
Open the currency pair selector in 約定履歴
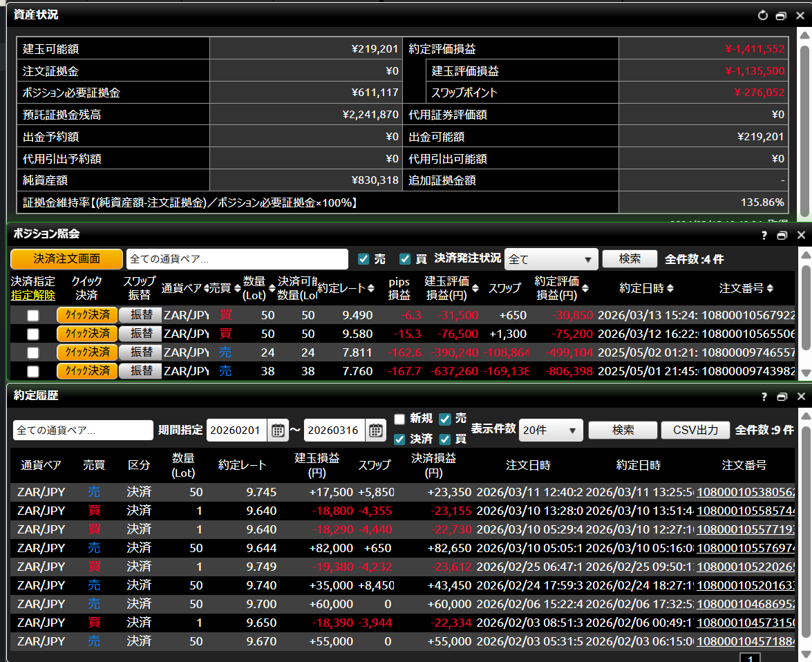point(83,431)
